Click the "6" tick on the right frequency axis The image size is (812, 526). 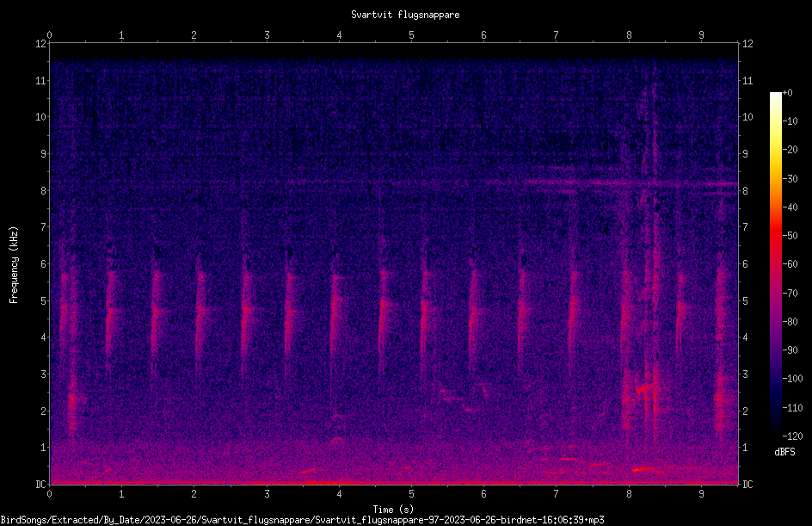pos(745,264)
